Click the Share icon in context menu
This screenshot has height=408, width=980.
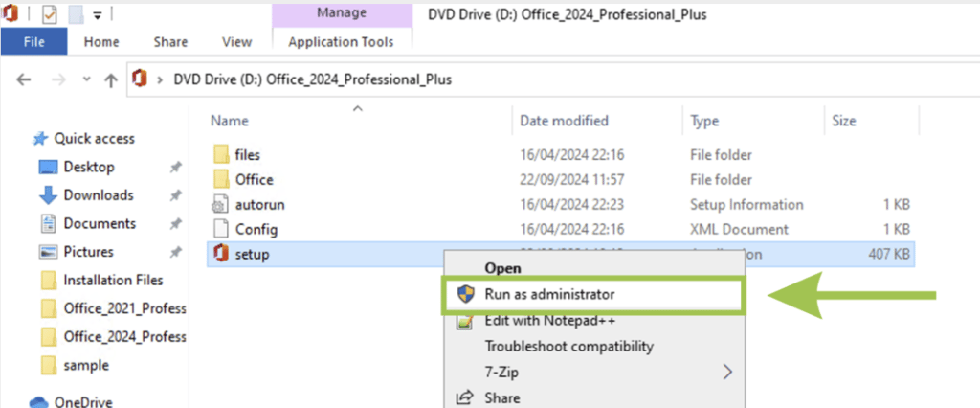[466, 398]
